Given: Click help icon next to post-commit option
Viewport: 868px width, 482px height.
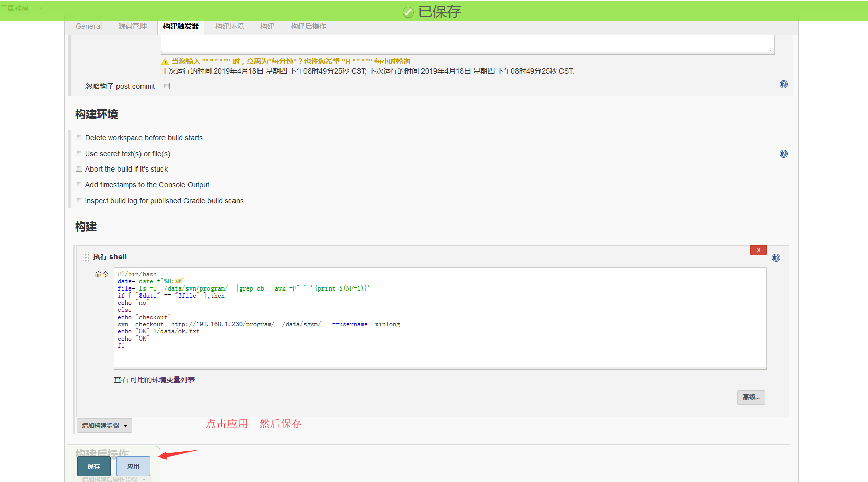Looking at the screenshot, I should coord(783,85).
